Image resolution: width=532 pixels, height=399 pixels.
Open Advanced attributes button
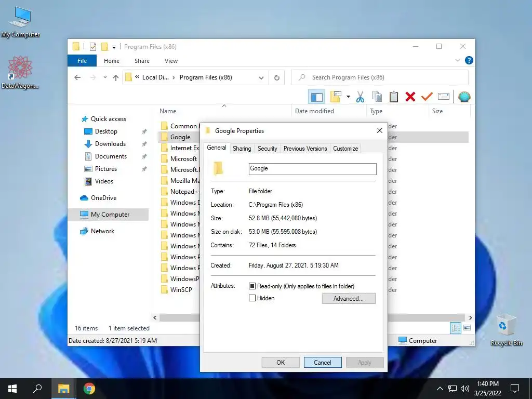tap(349, 299)
